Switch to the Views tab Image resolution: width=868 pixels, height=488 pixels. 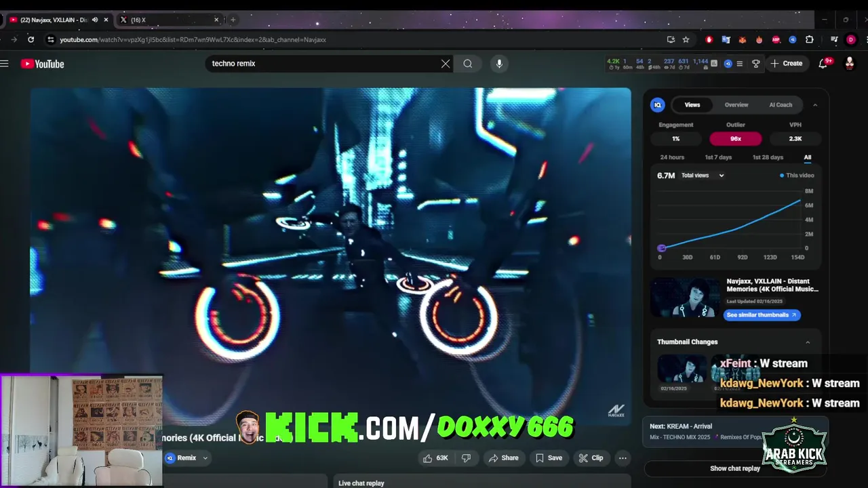tap(692, 105)
